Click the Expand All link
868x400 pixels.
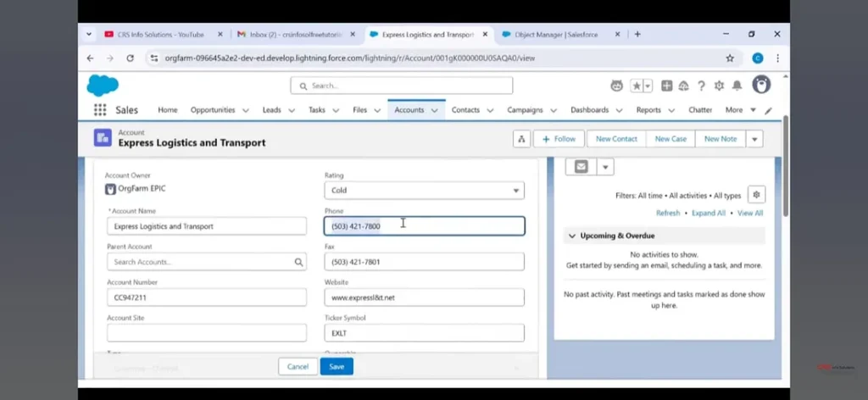(x=709, y=214)
